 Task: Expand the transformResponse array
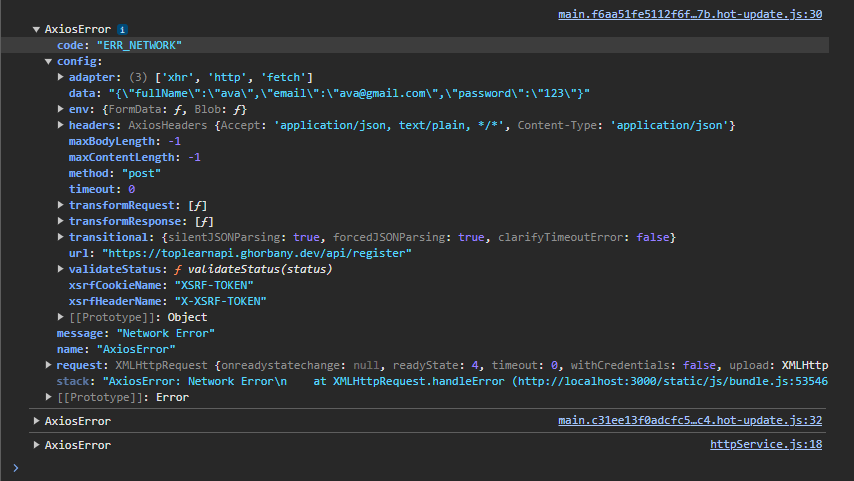click(x=60, y=221)
